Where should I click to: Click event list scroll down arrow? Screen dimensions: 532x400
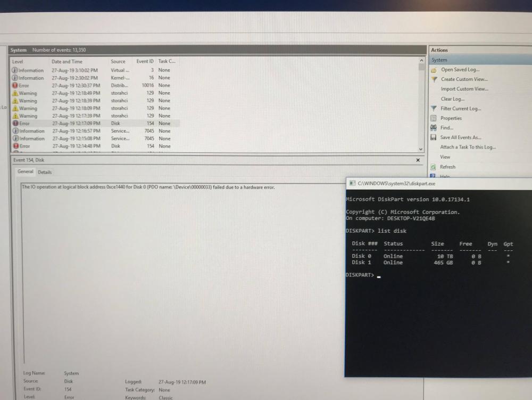[421, 149]
